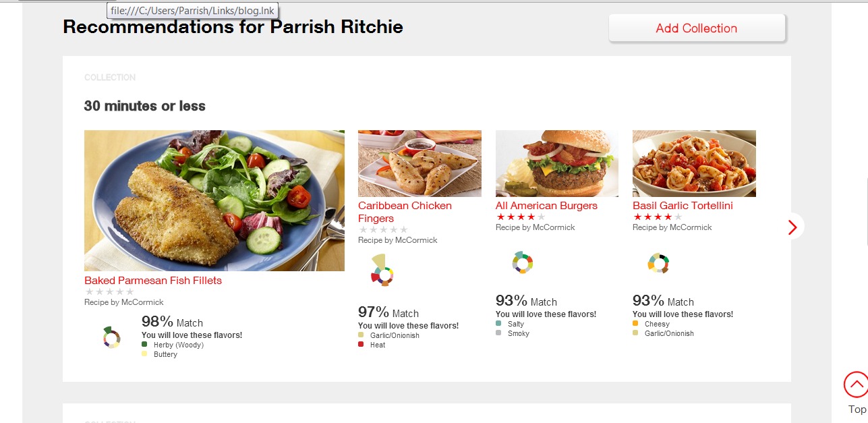
Task: Open the Basil Garlic Tortellini flavor wheel
Action: pyautogui.click(x=658, y=262)
